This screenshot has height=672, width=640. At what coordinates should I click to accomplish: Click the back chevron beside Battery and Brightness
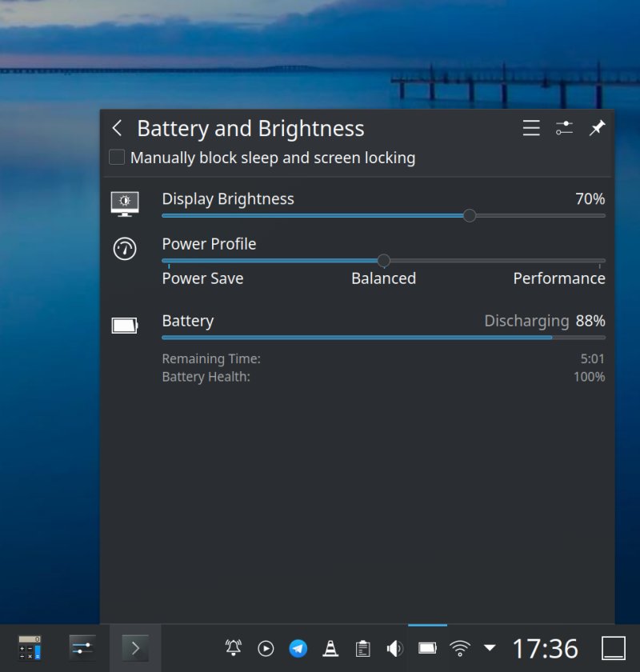point(117,128)
